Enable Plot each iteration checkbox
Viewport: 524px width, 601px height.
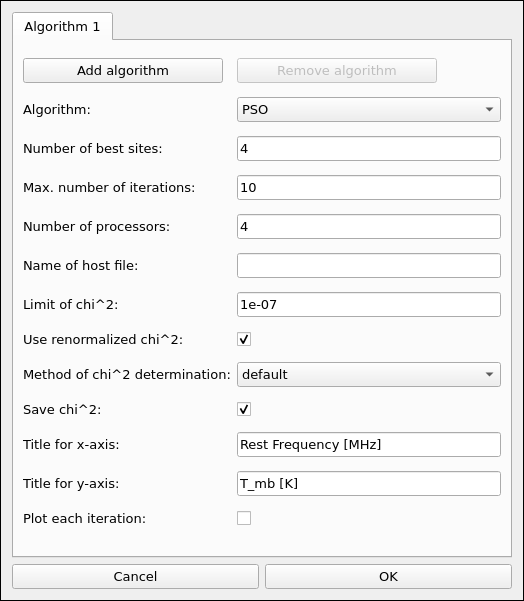tap(244, 518)
